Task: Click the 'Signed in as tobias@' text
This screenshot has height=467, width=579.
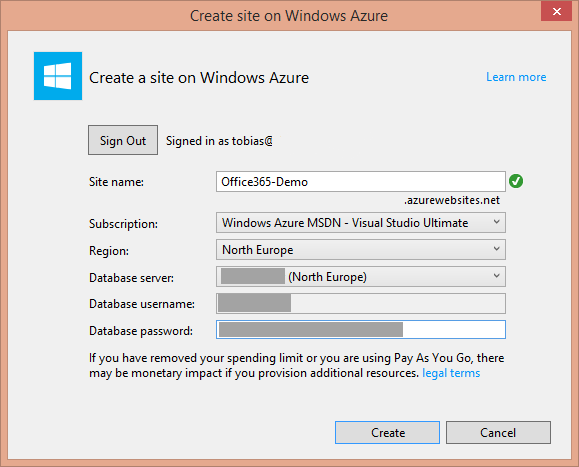Action: pos(219,141)
